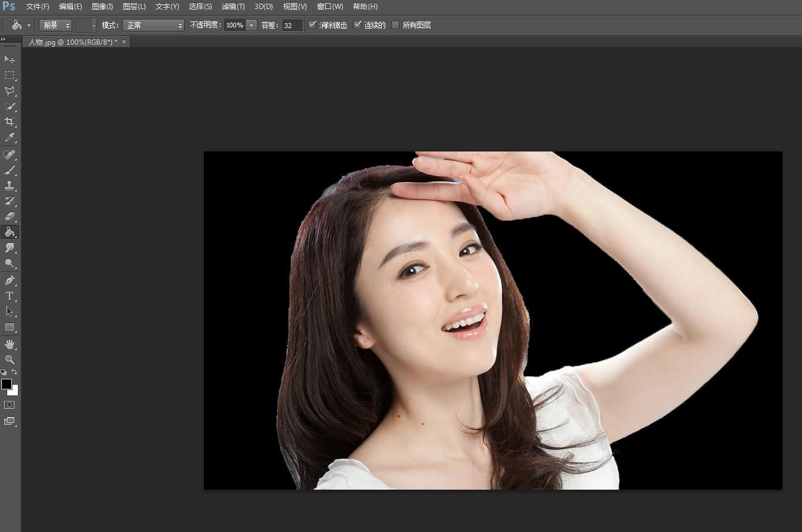This screenshot has height=532, width=802.
Task: Expand the toolbox double-arrow handle
Action: click(3, 39)
